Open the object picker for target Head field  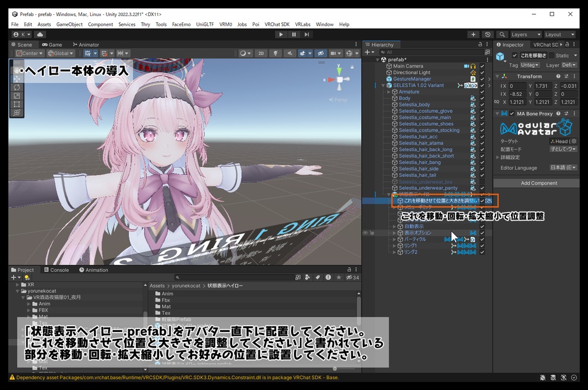click(x=574, y=141)
